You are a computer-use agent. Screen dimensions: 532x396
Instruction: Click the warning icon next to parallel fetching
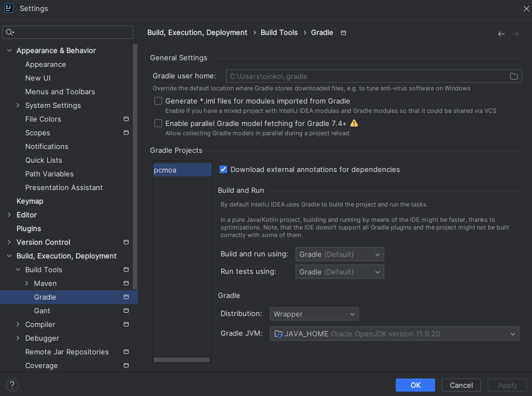click(354, 123)
